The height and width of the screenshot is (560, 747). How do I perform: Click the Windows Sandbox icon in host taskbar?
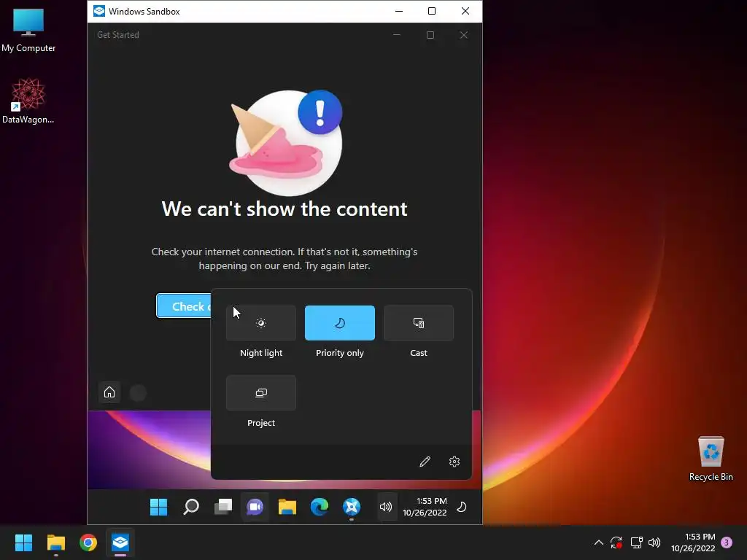(120, 542)
